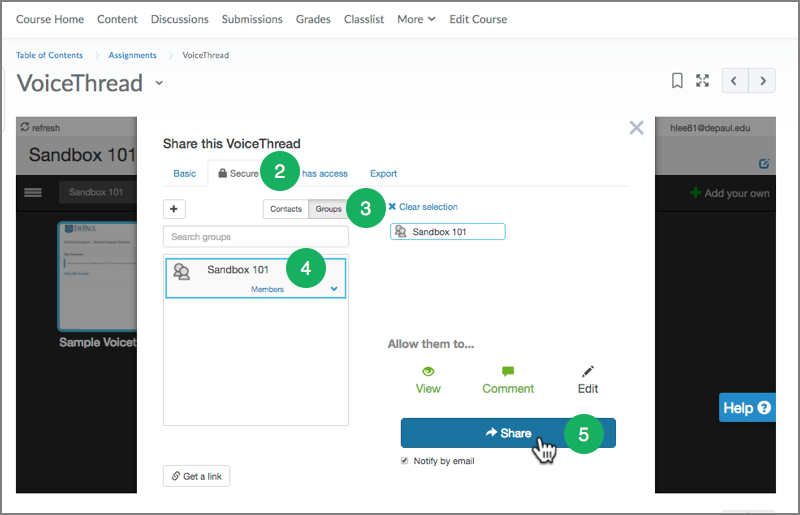Click hlee81@depaul.edu account label
Screen dimensions: 800x515
710,128
